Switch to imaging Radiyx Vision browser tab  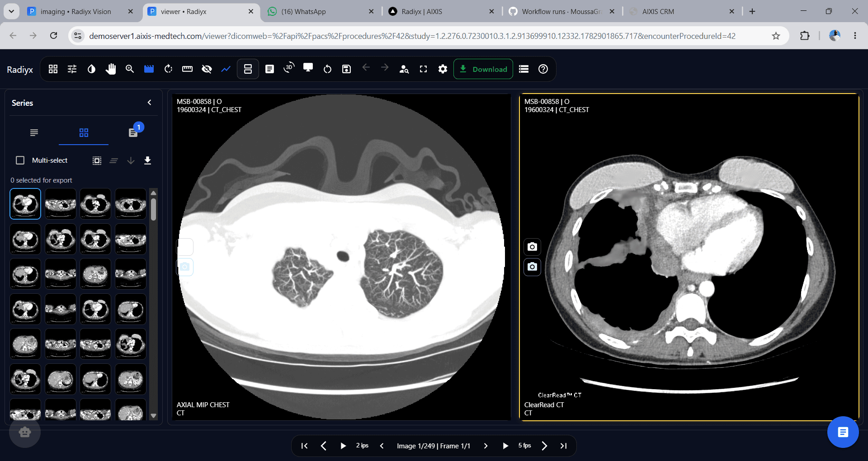[81, 11]
